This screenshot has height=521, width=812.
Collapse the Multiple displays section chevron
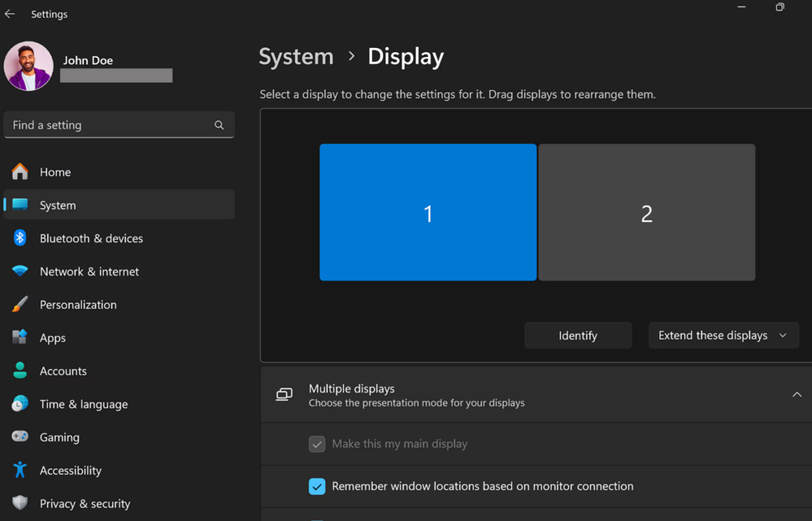click(x=797, y=395)
